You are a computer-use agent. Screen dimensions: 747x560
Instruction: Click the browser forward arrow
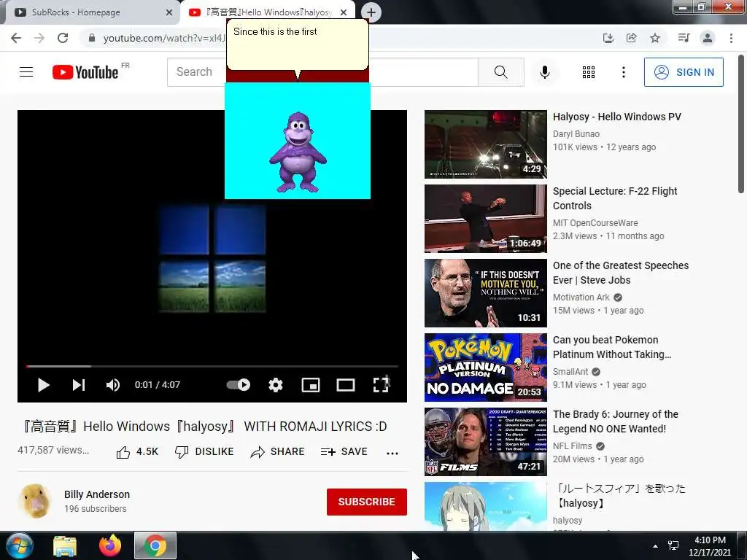(39, 38)
